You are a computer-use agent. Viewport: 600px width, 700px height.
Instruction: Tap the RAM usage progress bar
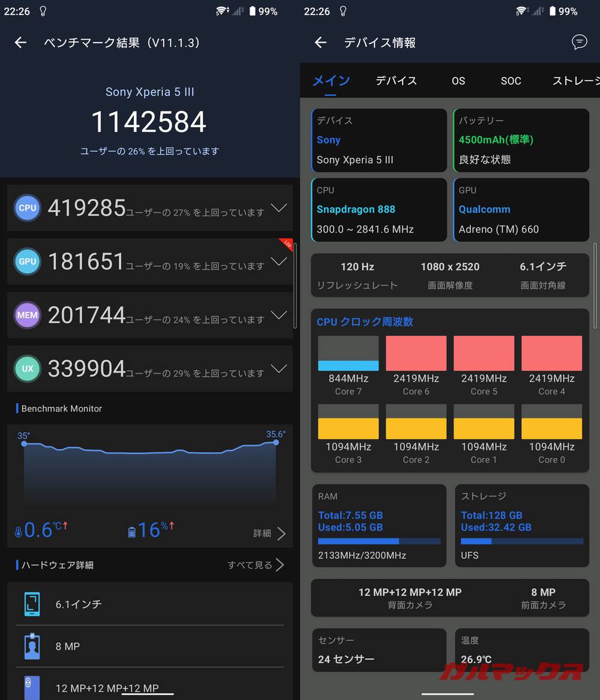379,541
